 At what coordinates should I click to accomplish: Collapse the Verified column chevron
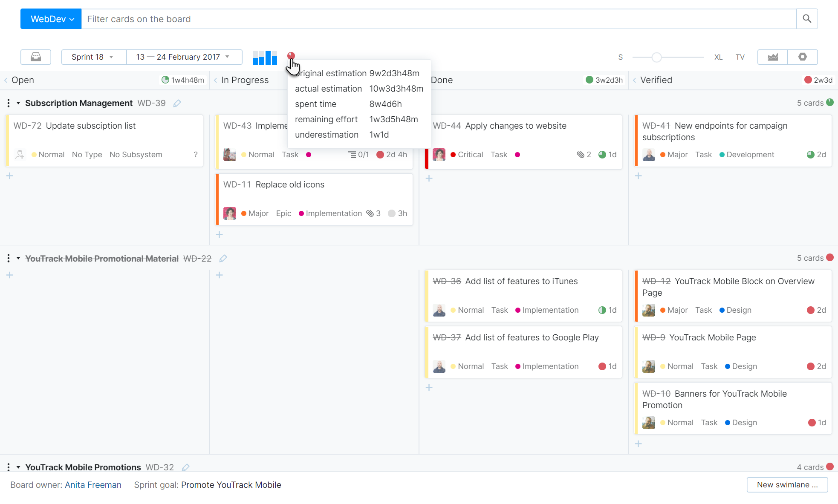[x=635, y=80]
